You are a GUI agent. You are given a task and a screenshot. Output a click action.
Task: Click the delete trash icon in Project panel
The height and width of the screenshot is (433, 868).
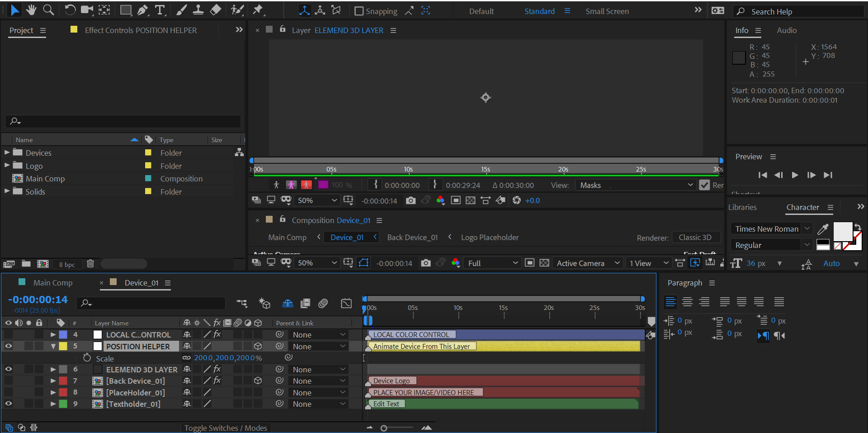click(x=90, y=264)
